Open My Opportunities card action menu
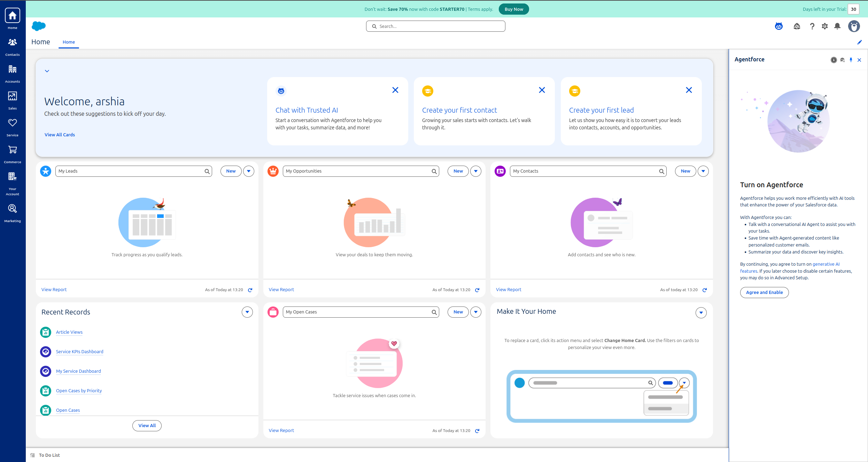Viewport: 868px width, 462px height. [476, 171]
